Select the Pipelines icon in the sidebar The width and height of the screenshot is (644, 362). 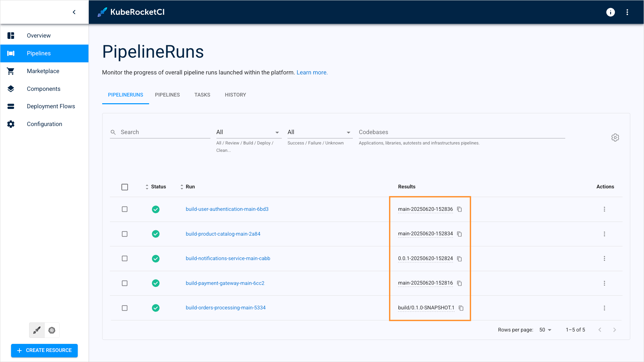pos(11,53)
